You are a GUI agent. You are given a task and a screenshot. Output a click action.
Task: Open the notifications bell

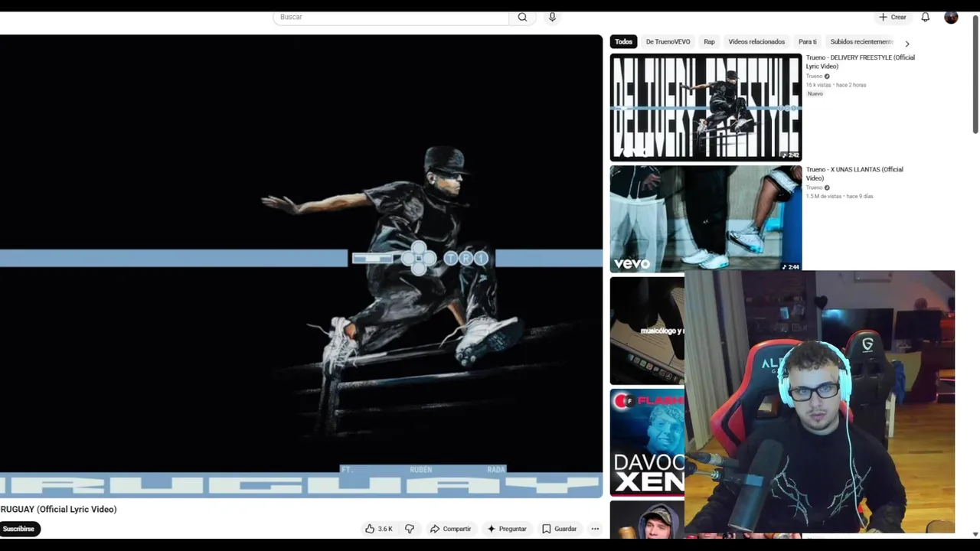(x=925, y=17)
